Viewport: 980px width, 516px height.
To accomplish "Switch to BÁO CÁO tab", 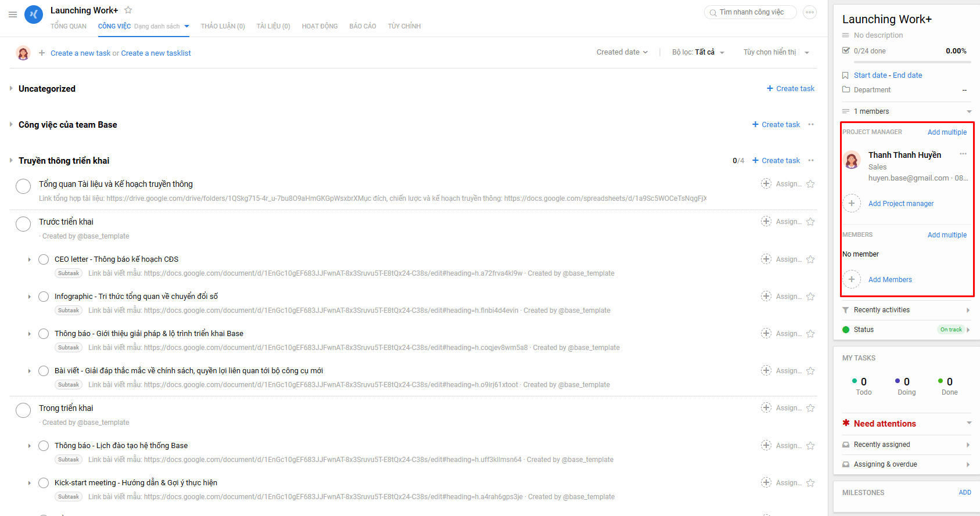I will (x=363, y=26).
